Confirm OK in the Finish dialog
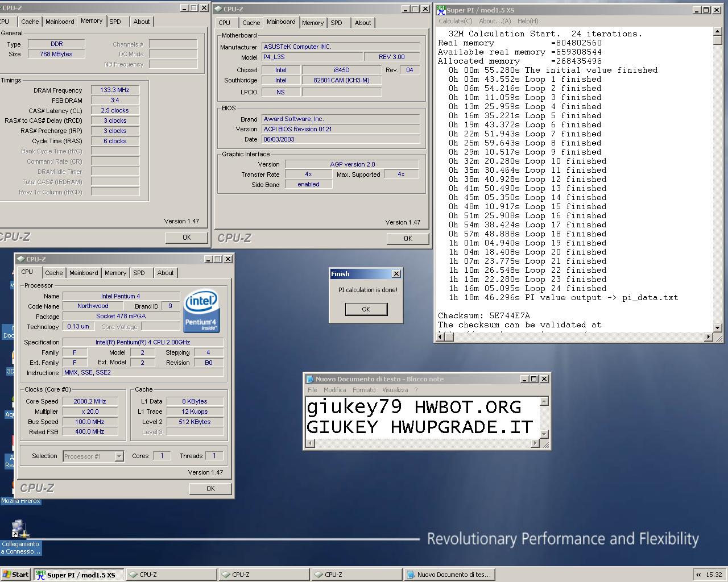The width and height of the screenshot is (728, 582). click(366, 309)
